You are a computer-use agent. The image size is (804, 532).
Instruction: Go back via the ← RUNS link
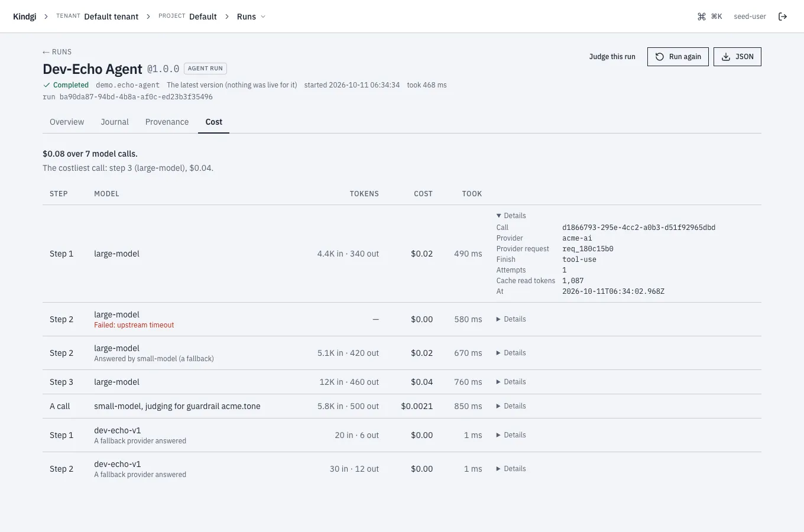tap(57, 52)
